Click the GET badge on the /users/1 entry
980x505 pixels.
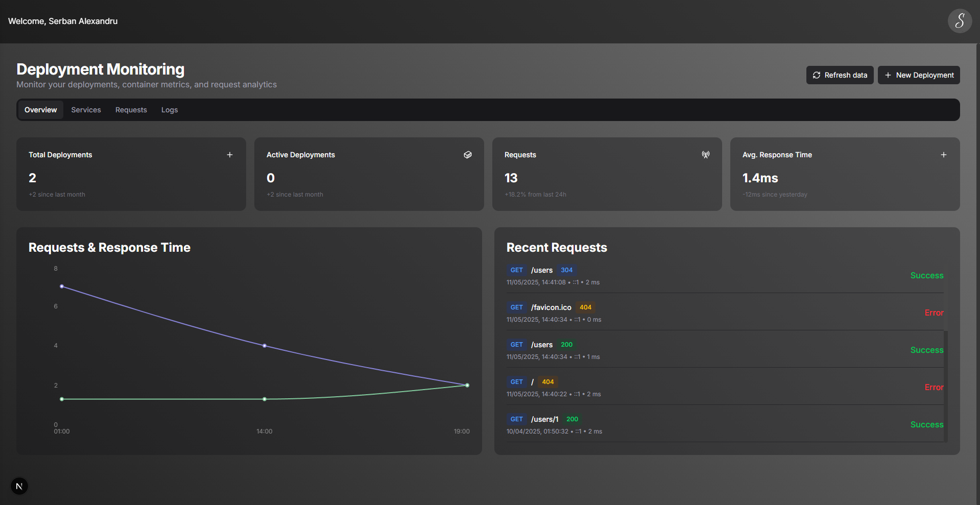coord(516,419)
